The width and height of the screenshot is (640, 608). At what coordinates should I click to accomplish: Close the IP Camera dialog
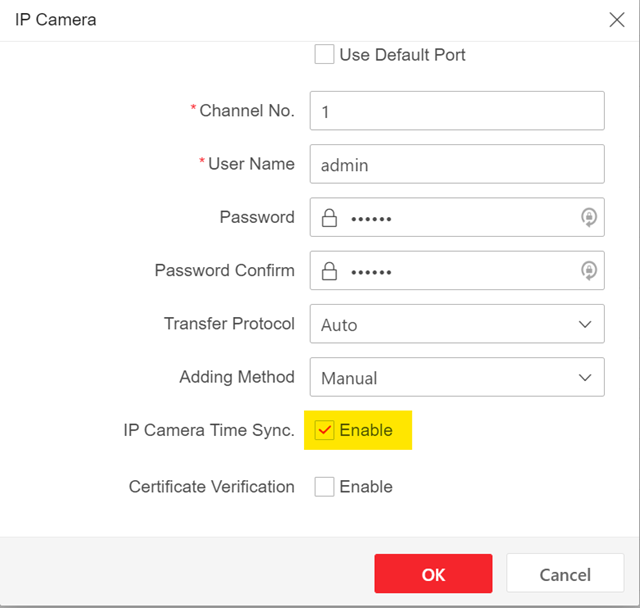(x=617, y=20)
